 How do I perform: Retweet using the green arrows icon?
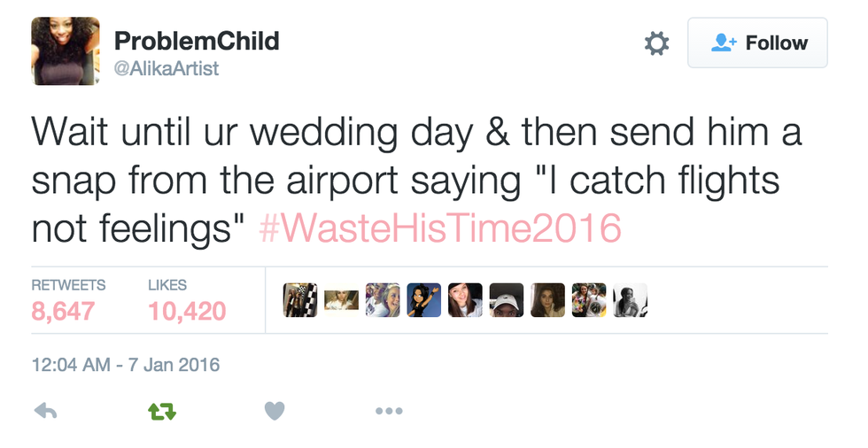[162, 411]
